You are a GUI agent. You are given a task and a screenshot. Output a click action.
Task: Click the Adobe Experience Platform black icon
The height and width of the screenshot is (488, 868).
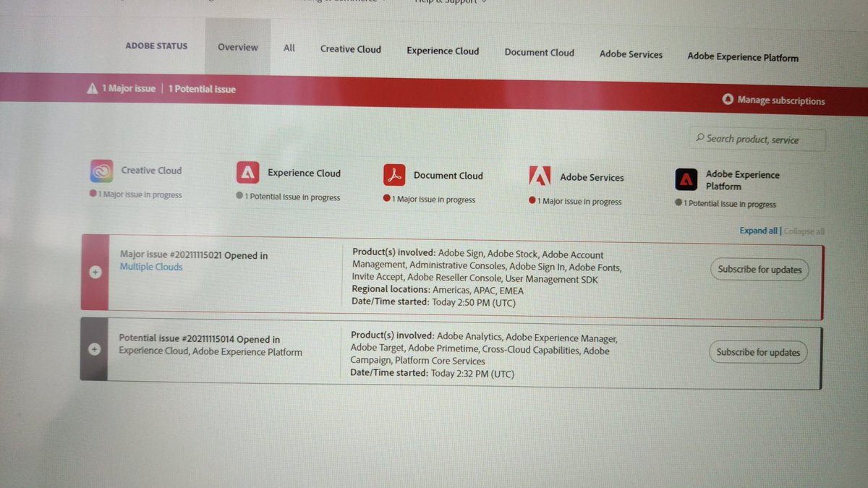pos(686,179)
